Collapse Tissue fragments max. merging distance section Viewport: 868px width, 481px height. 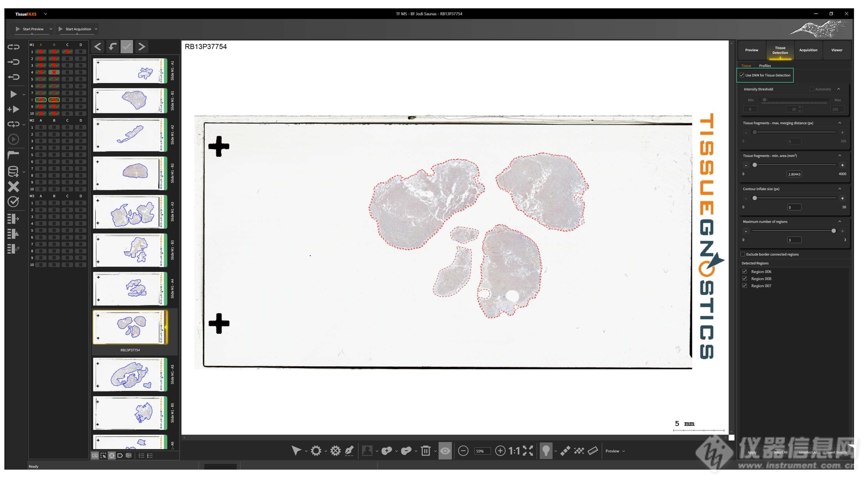click(840, 123)
